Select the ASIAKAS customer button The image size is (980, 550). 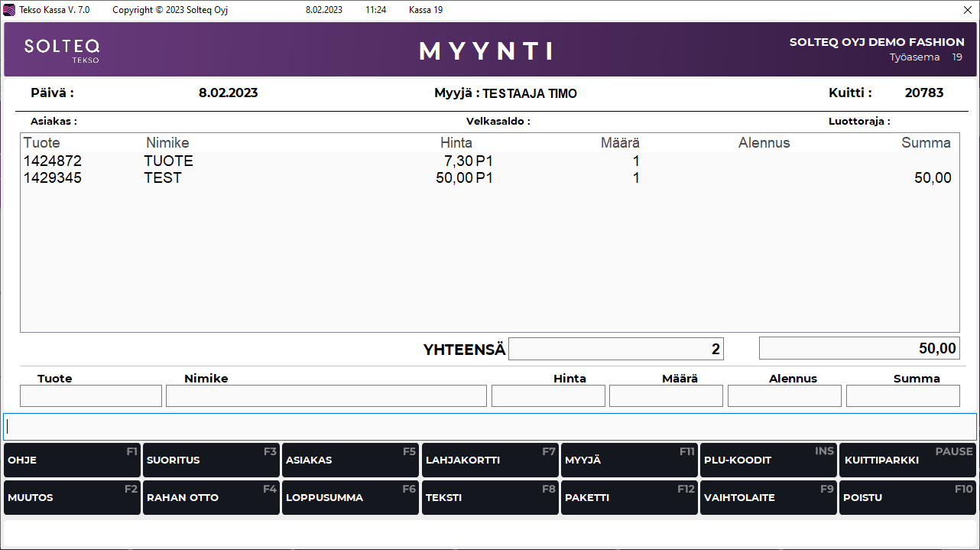point(350,461)
